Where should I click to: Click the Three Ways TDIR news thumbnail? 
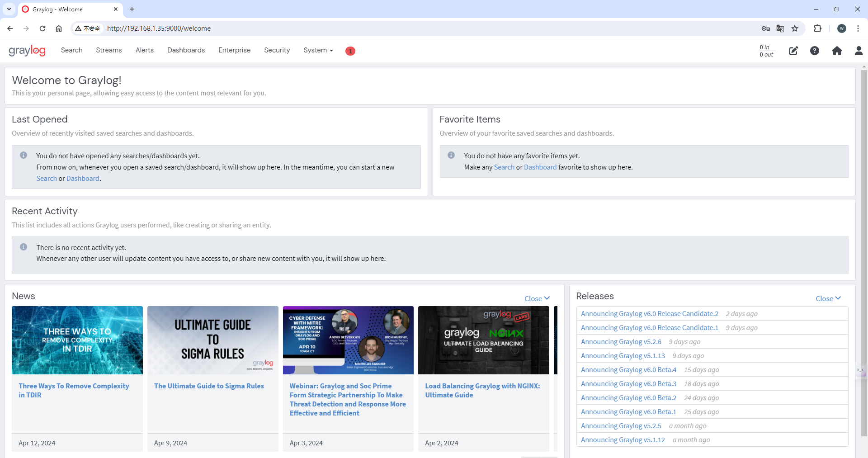pos(77,340)
